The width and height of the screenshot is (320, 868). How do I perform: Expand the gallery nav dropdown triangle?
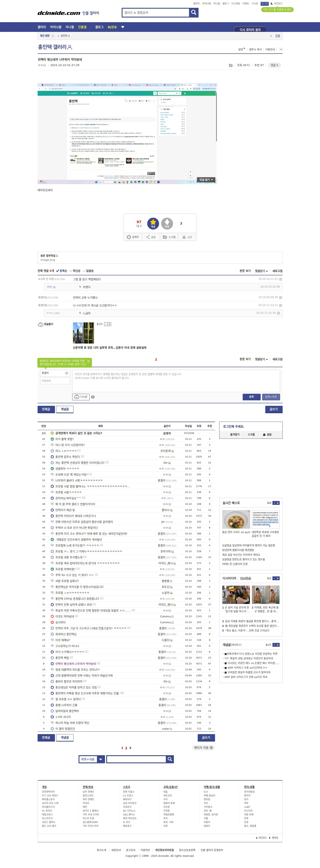(123, 27)
